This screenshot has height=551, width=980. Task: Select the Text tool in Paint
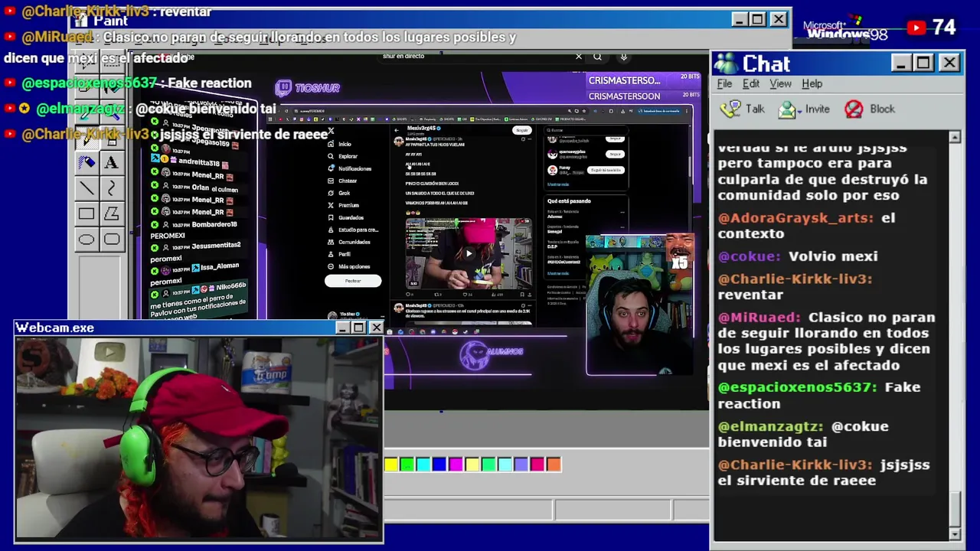111,162
